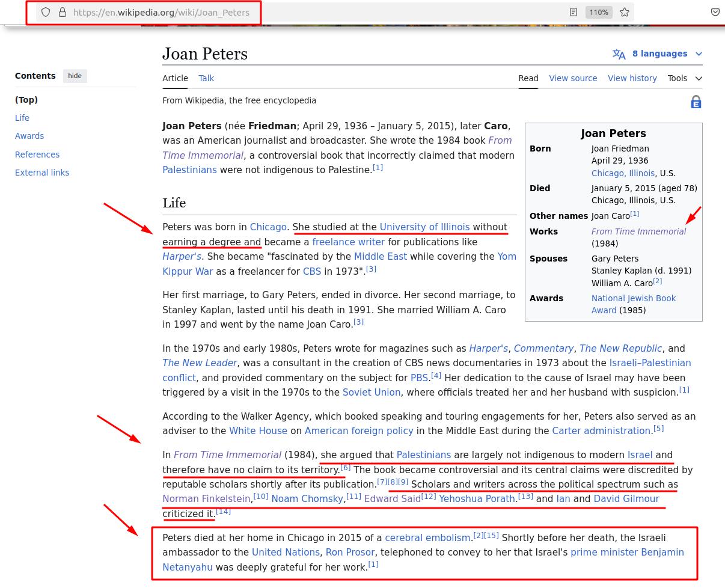Open the University of Illinois link
725x588 pixels.
(424, 227)
